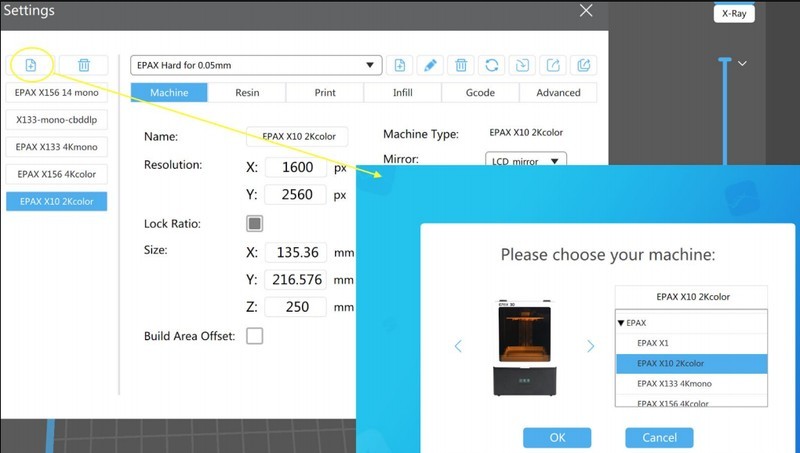Open the EPAX Hard for 0.05mm dropdown
Screen dimensions: 800x453
[x=256, y=65]
